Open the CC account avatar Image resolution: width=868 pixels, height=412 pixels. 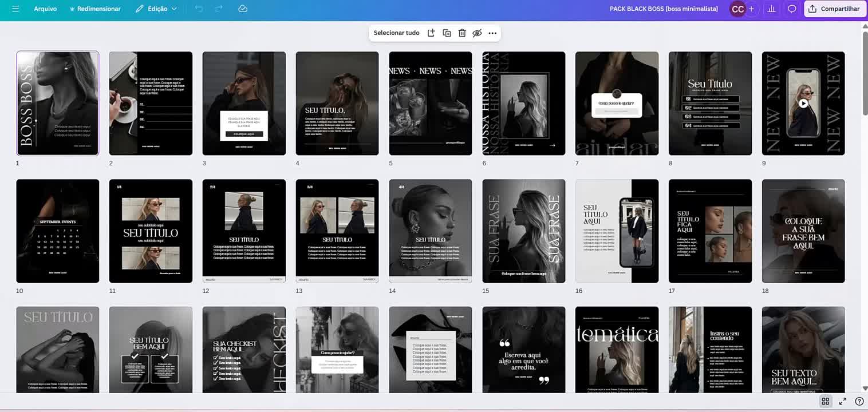pos(737,9)
